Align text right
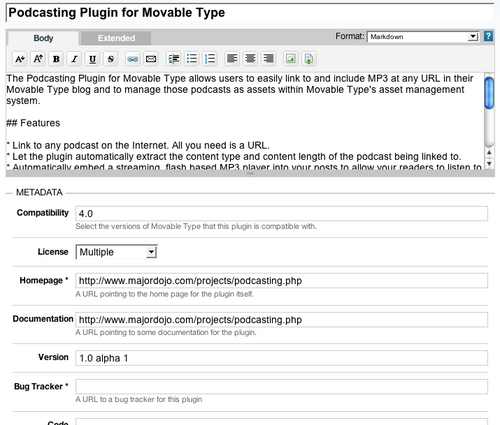This screenshot has width=500, height=425. coord(268,59)
